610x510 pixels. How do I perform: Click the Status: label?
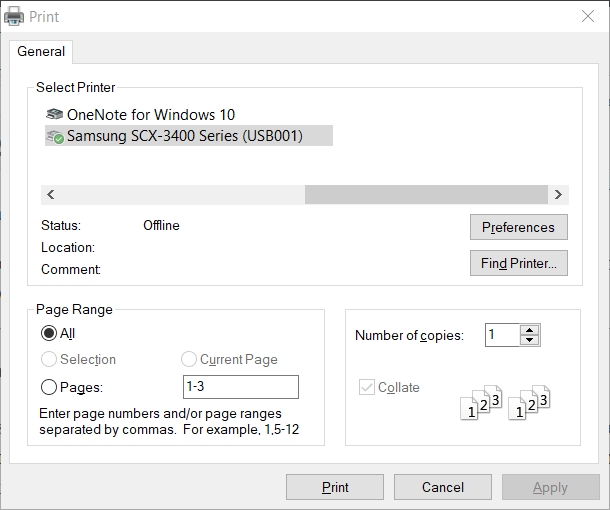tap(61, 225)
